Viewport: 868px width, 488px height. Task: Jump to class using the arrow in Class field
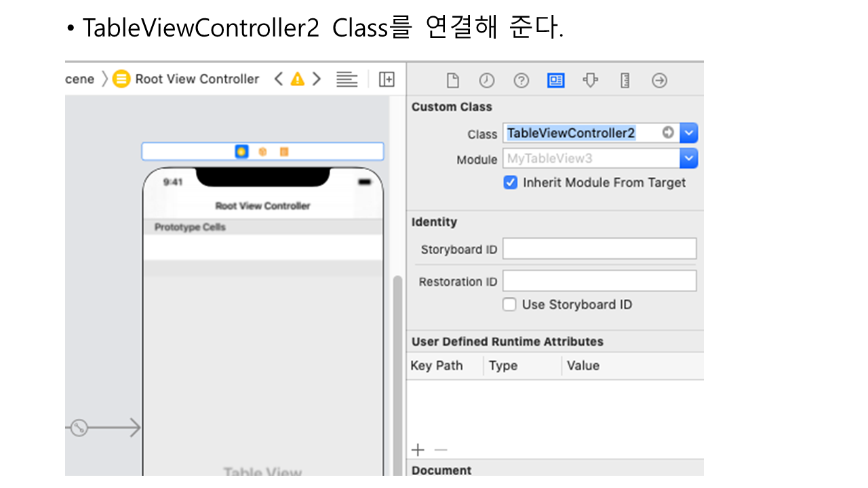(668, 133)
